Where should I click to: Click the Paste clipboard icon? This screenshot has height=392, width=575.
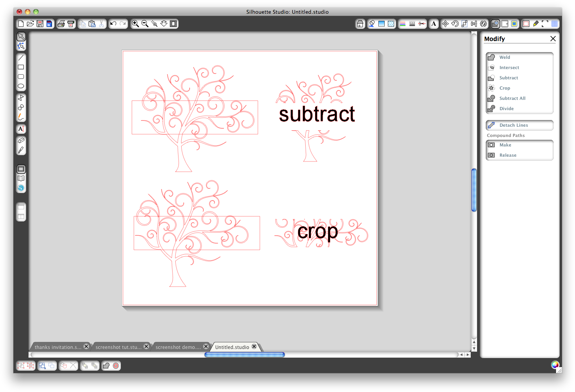(x=92, y=24)
